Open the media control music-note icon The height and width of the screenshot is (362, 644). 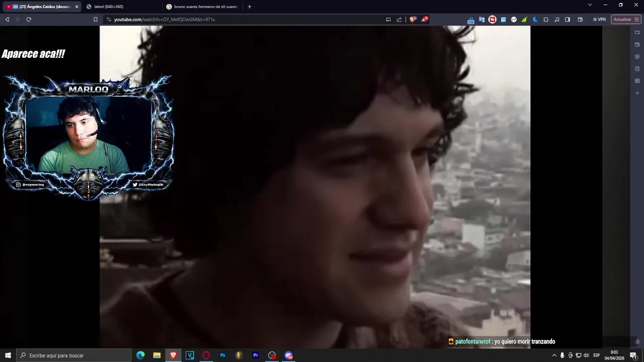pos(557,20)
